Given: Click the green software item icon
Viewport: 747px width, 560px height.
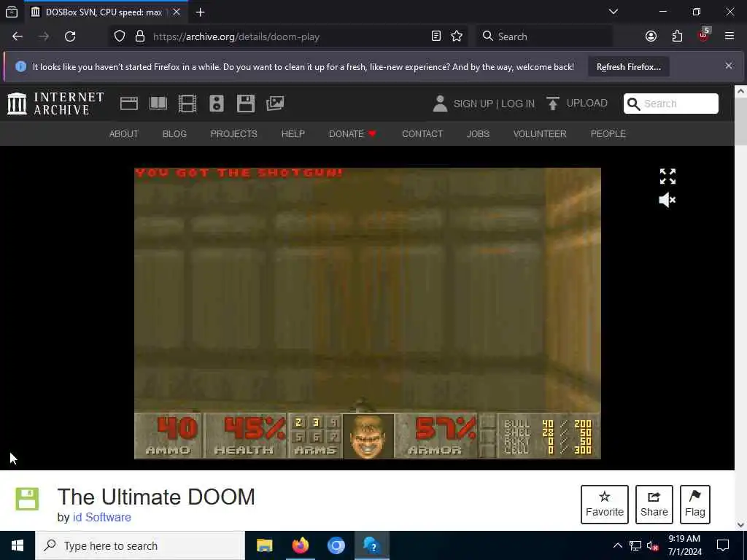Looking at the screenshot, I should (27, 499).
